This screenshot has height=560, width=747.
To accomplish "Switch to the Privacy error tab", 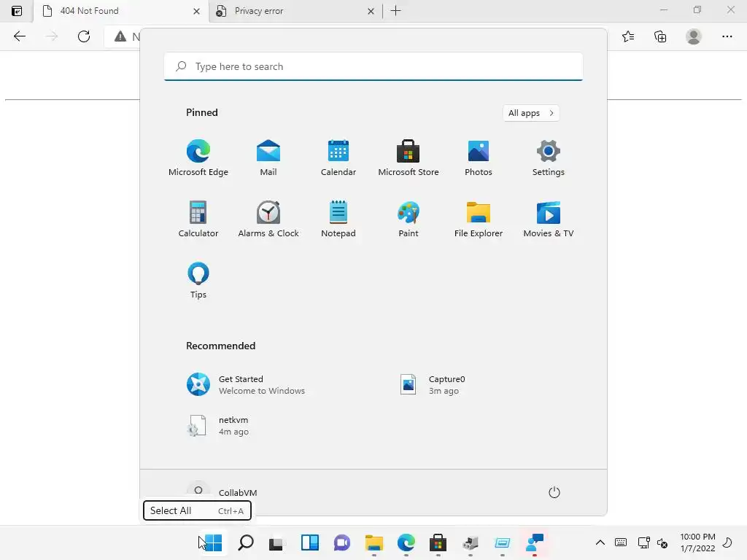I will pyautogui.click(x=295, y=11).
